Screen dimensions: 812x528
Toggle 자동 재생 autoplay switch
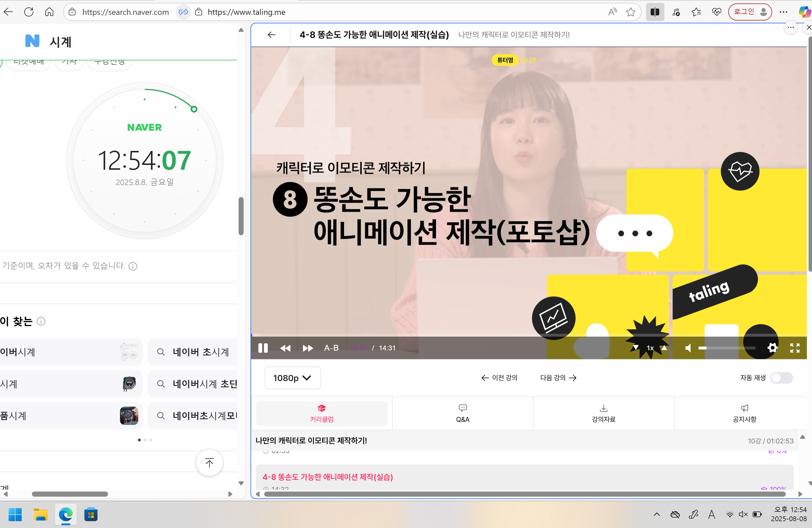[783, 378]
